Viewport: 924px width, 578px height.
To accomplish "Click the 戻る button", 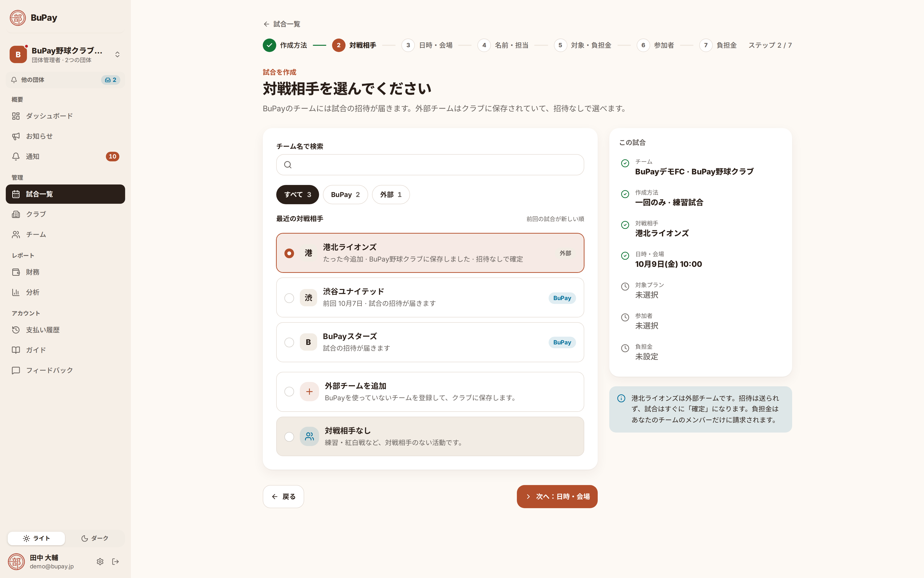I will pyautogui.click(x=283, y=497).
